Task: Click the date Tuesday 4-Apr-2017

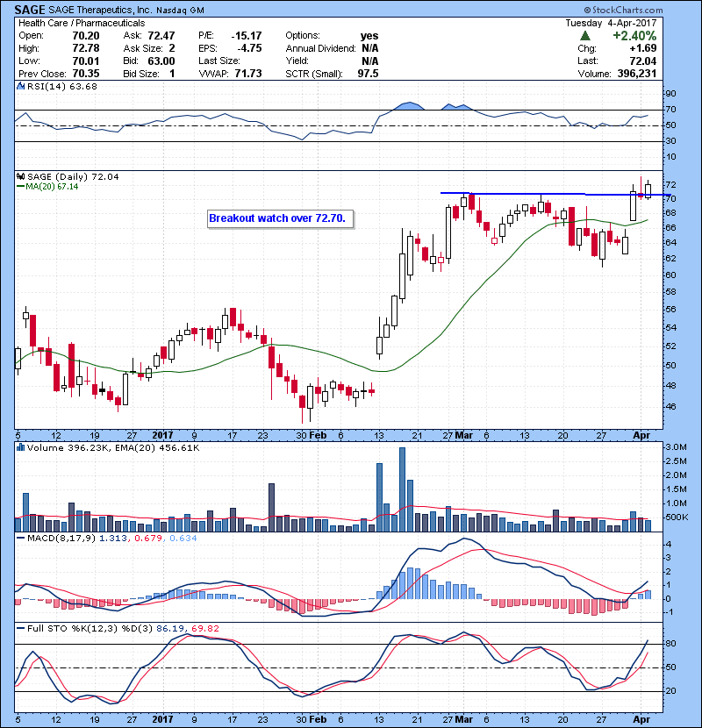Action: click(x=611, y=23)
